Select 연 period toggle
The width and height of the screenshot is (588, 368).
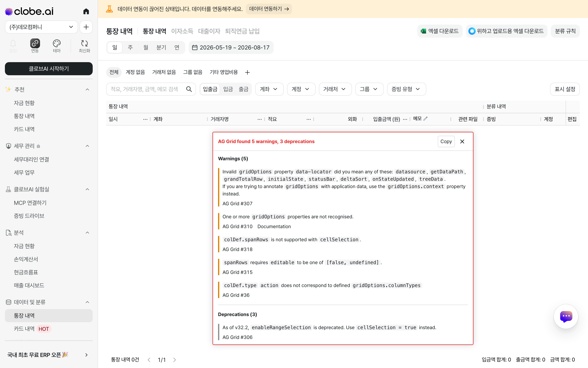(177, 47)
